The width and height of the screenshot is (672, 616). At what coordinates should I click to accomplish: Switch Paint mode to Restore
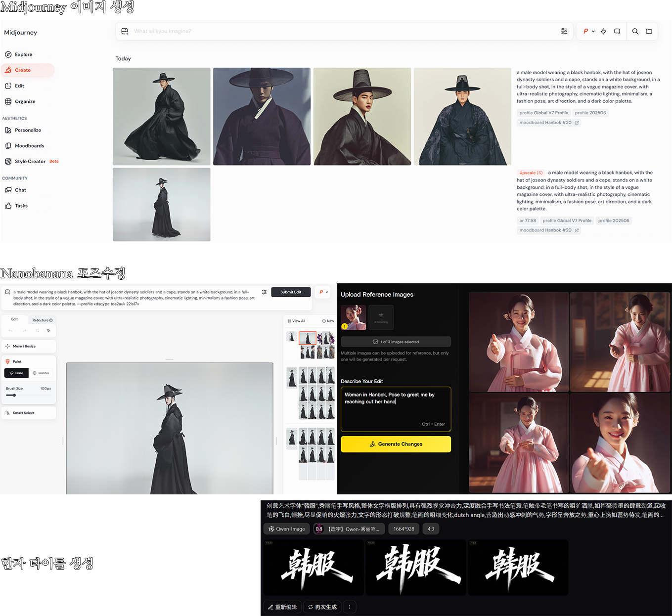point(42,373)
